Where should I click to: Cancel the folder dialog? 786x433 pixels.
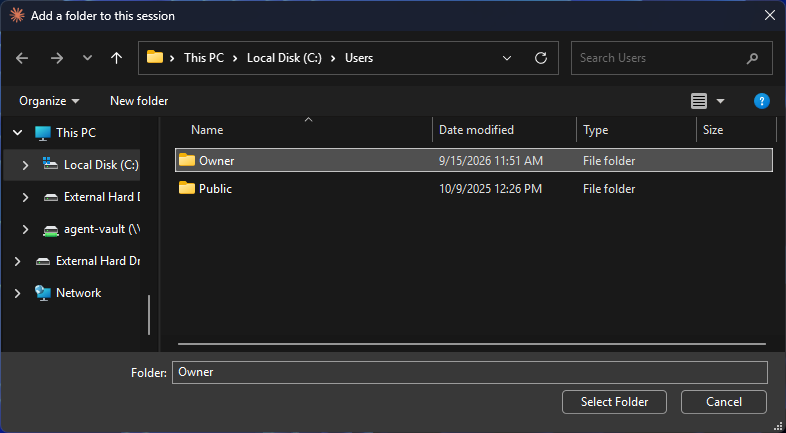724,402
